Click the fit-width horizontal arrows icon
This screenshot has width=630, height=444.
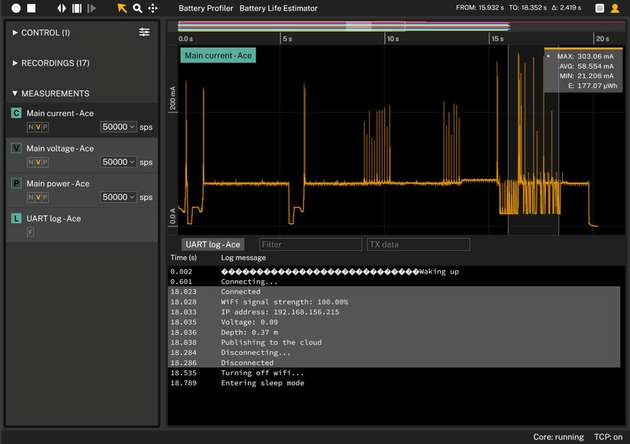pyautogui.click(x=62, y=8)
